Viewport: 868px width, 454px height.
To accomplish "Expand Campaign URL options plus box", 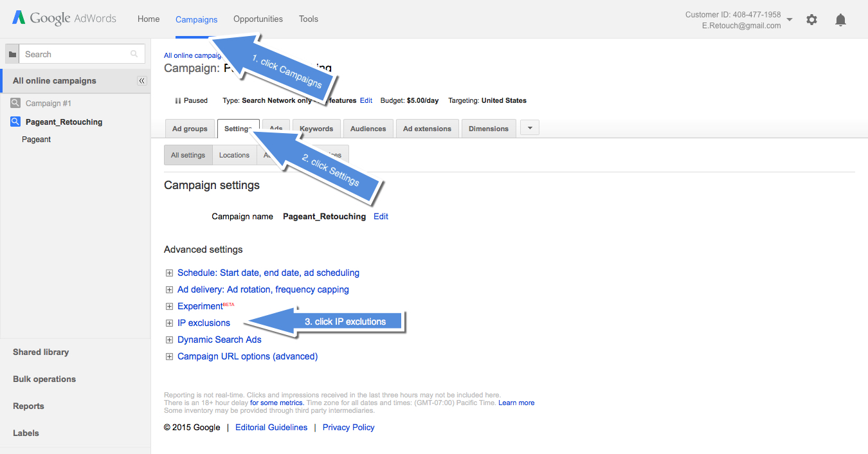I will [169, 356].
